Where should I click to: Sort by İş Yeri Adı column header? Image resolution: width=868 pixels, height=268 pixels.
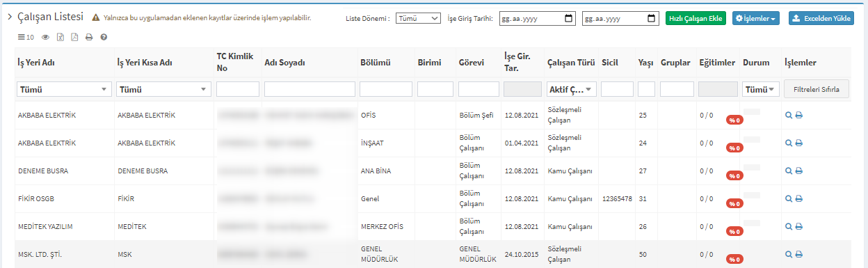[36, 63]
